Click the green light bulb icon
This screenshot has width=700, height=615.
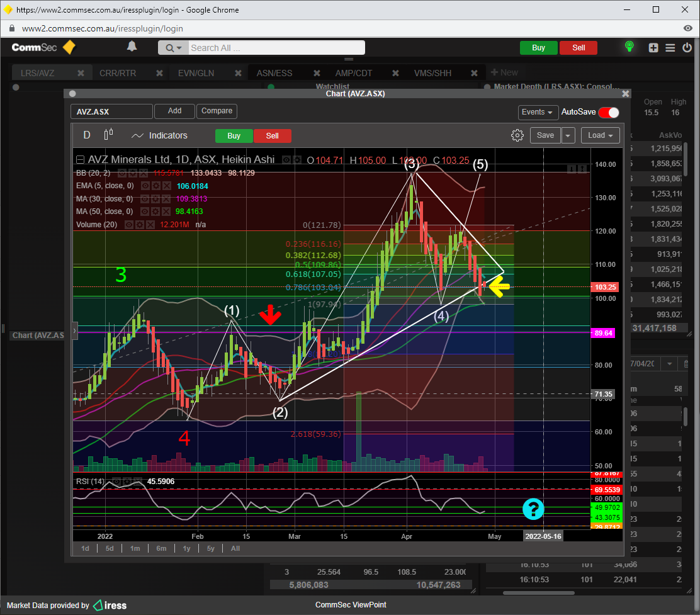click(629, 47)
